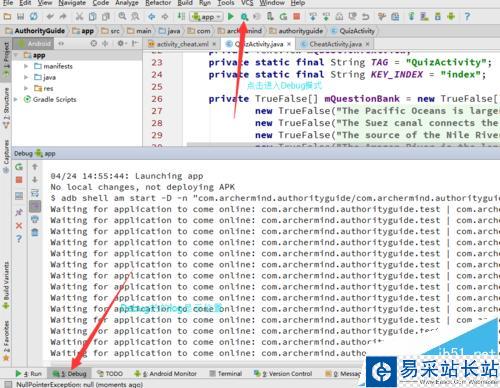The height and width of the screenshot is (388, 500).
Task: Open the 6: Android Monitor tool window
Action: coord(165,374)
